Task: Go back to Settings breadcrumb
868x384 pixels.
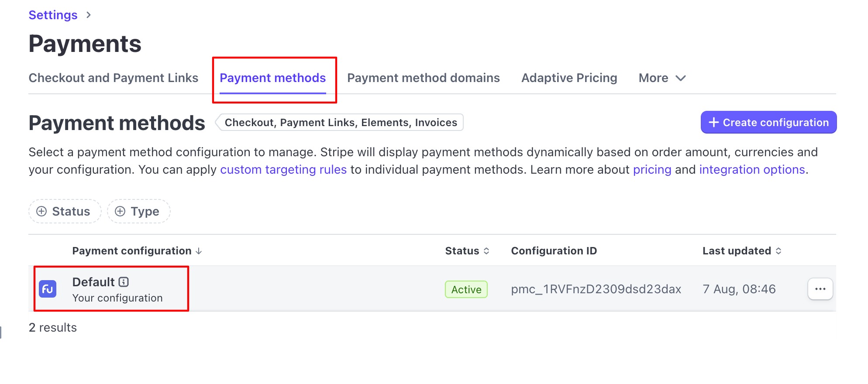Action: click(53, 15)
